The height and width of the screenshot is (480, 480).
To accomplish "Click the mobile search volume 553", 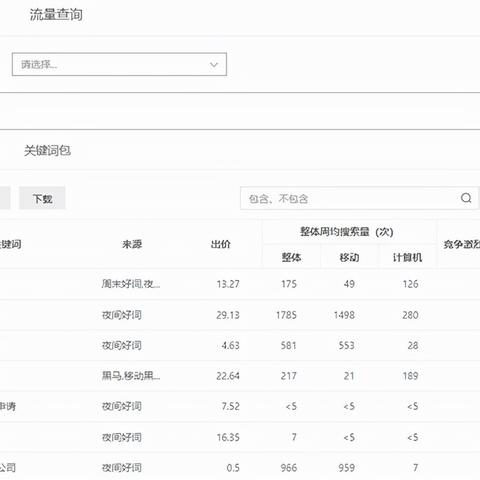I will 347,345.
